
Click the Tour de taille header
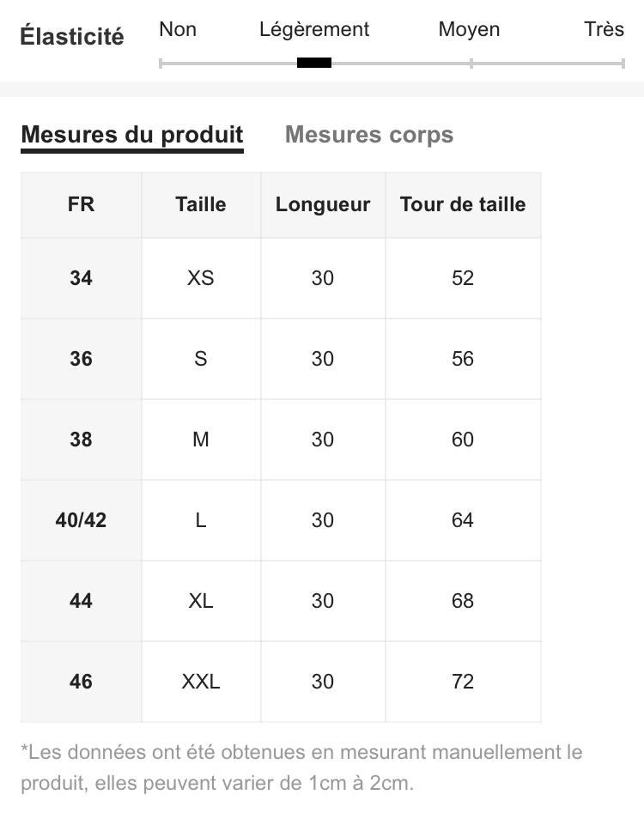pyautogui.click(x=463, y=204)
